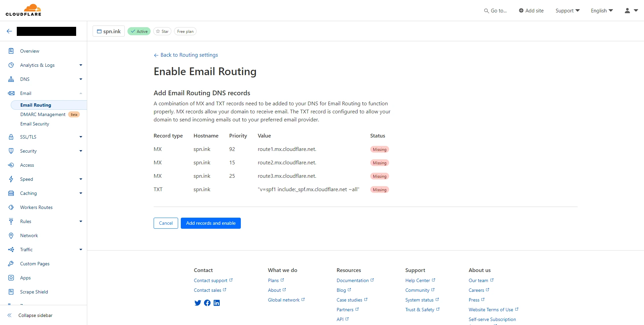Click Add records and enable button
The height and width of the screenshot is (325, 644).
click(211, 223)
